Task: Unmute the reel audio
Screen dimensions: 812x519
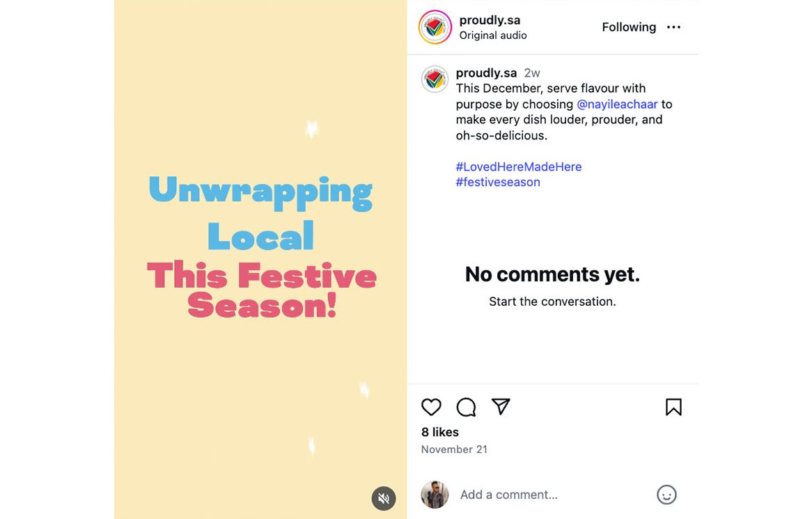Action: tap(383, 498)
